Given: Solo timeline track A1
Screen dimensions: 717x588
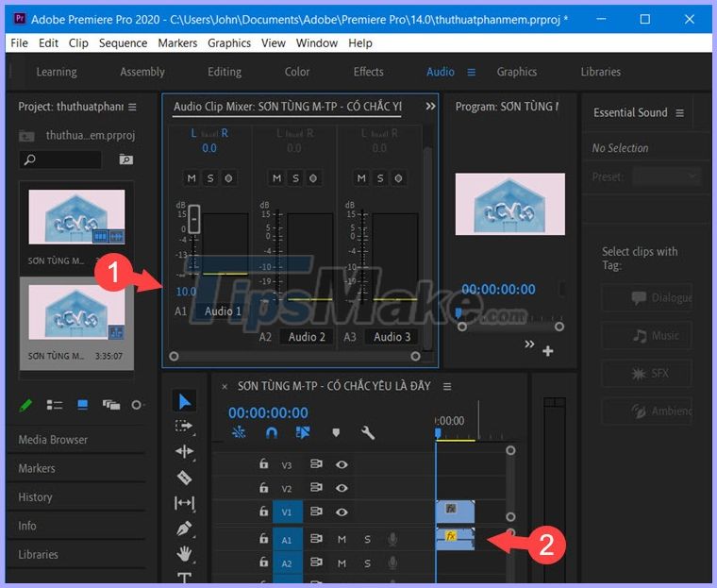Looking at the screenshot, I should coord(367,540).
